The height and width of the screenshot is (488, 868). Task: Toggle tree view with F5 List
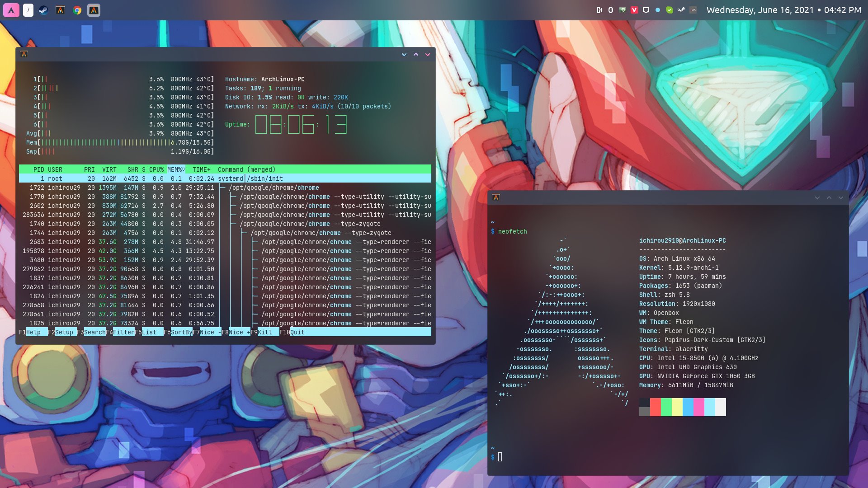149,332
